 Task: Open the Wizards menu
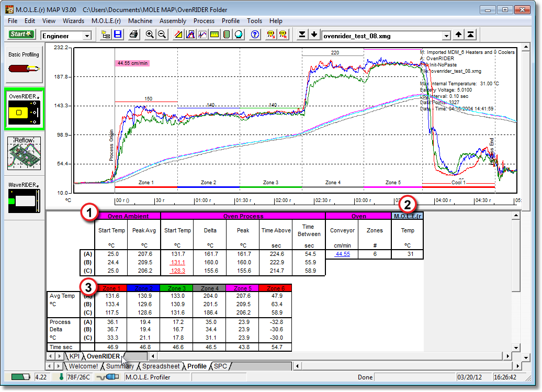click(x=73, y=21)
